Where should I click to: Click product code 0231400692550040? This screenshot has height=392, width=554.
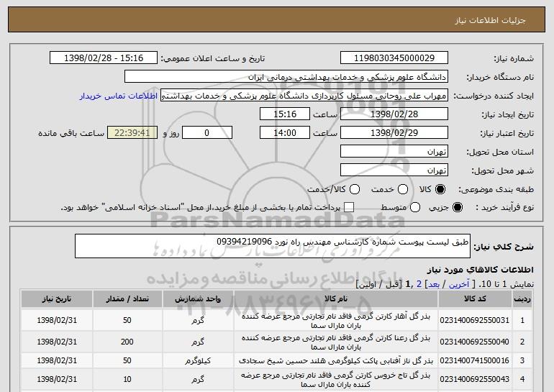point(475,342)
